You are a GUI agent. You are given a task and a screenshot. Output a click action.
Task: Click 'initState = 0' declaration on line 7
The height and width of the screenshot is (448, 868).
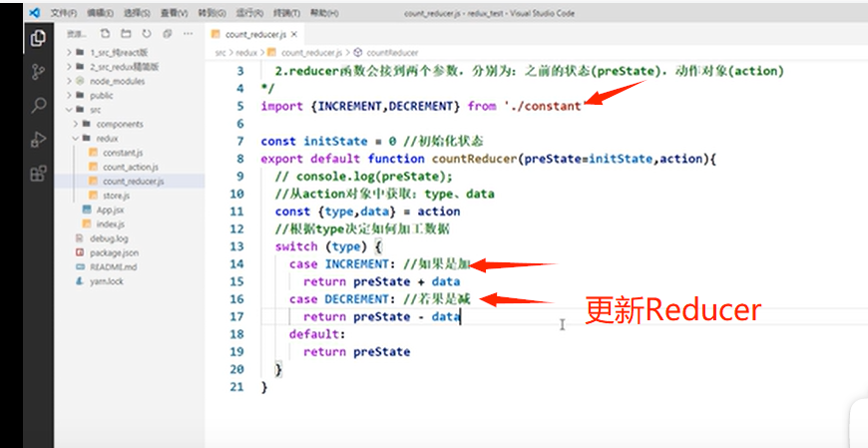point(350,142)
